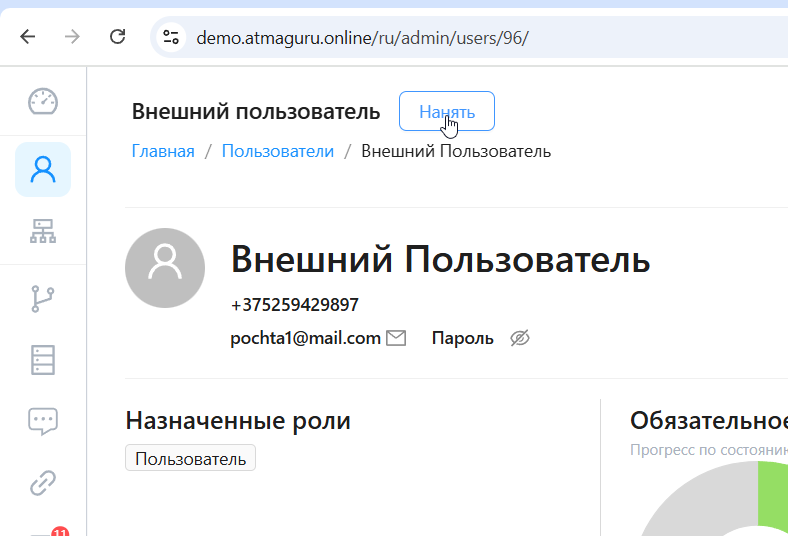Click the chain link icon in sidebar
The width and height of the screenshot is (788, 536).
point(43,483)
